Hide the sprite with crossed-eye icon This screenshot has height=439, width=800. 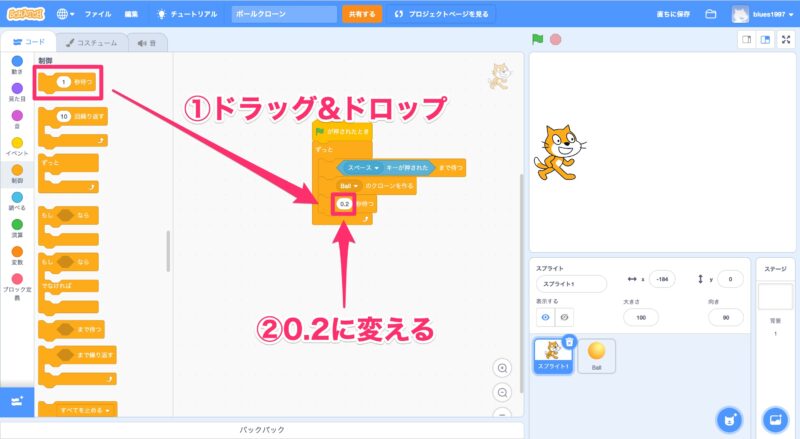[x=565, y=316]
